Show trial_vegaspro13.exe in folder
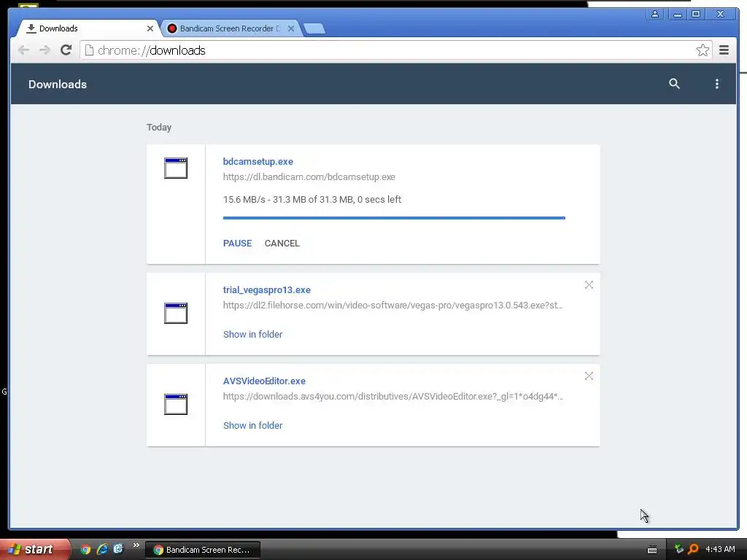Image resolution: width=747 pixels, height=560 pixels. click(252, 334)
